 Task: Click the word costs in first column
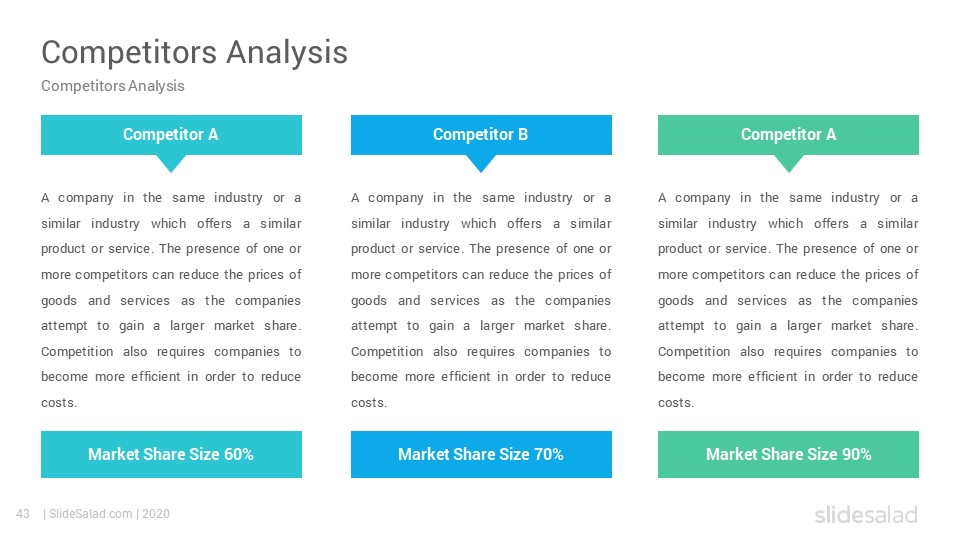(59, 403)
